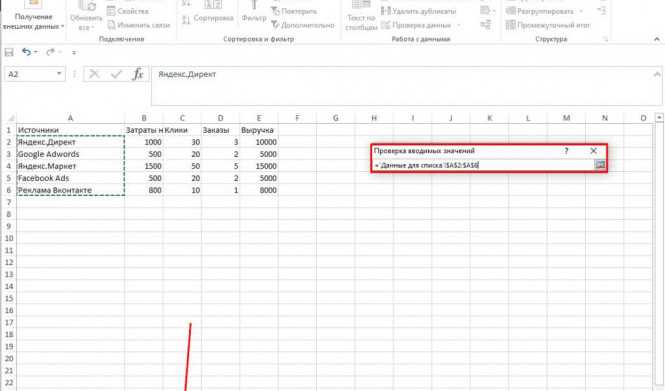Select row 7 header
Viewport: 665px width, 391px height.
8,202
